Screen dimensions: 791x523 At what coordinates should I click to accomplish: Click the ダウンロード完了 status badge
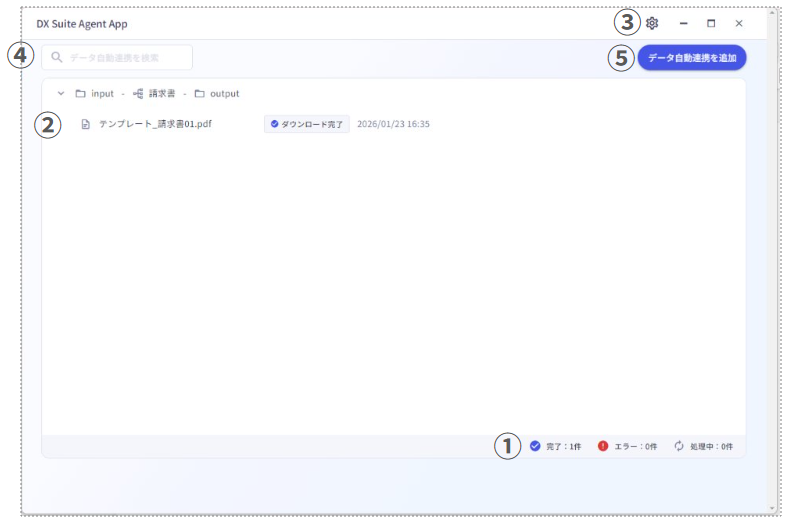tap(307, 124)
